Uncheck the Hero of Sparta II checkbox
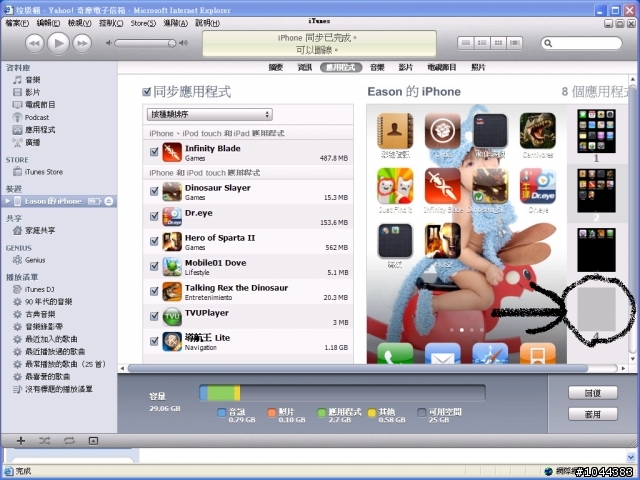The height and width of the screenshot is (480, 640). pos(154,241)
